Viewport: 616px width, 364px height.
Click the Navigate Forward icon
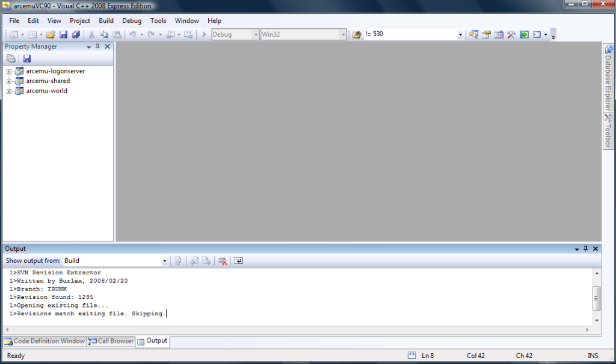tap(188, 34)
